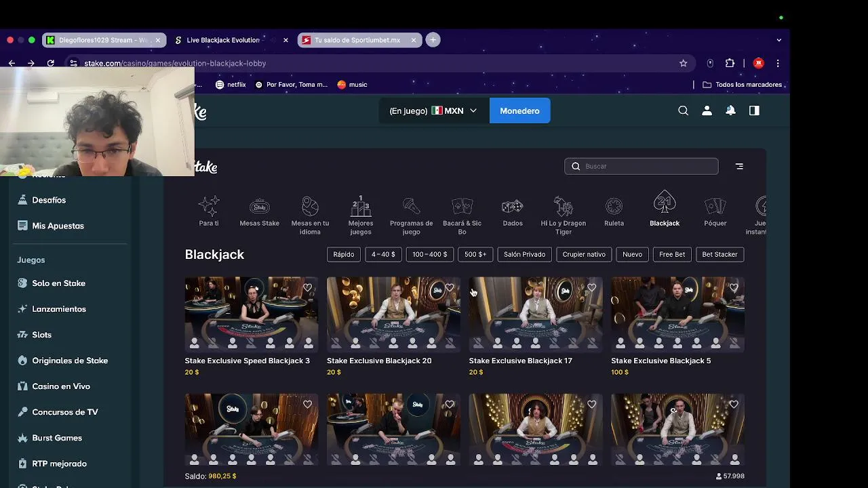Open Chrome's three-dot menu
The width and height of the screenshot is (868, 488).
point(778,63)
